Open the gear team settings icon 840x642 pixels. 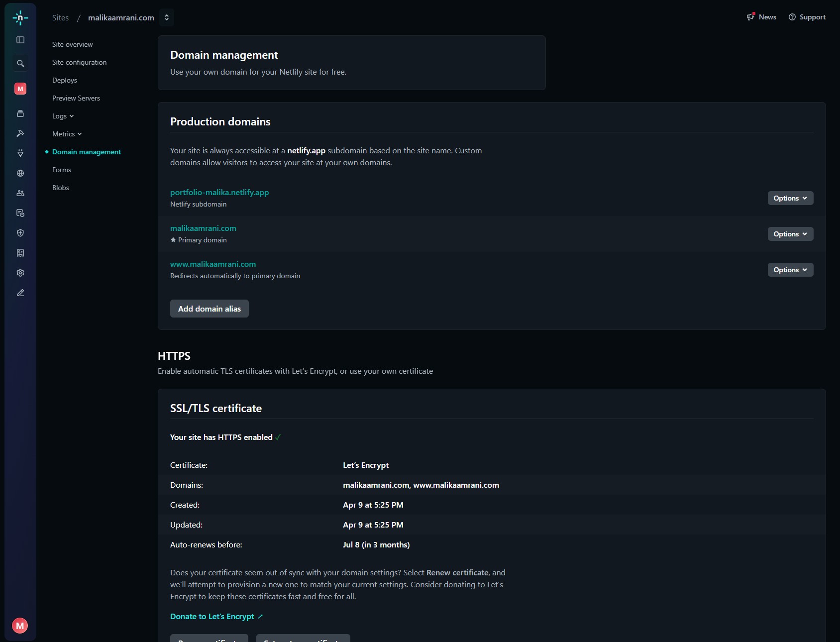tap(20, 273)
